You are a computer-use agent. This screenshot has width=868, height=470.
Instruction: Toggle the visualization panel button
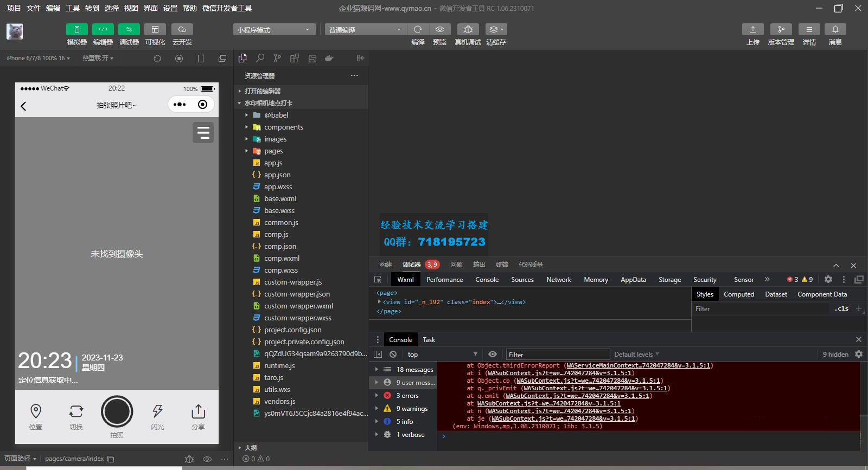[155, 29]
